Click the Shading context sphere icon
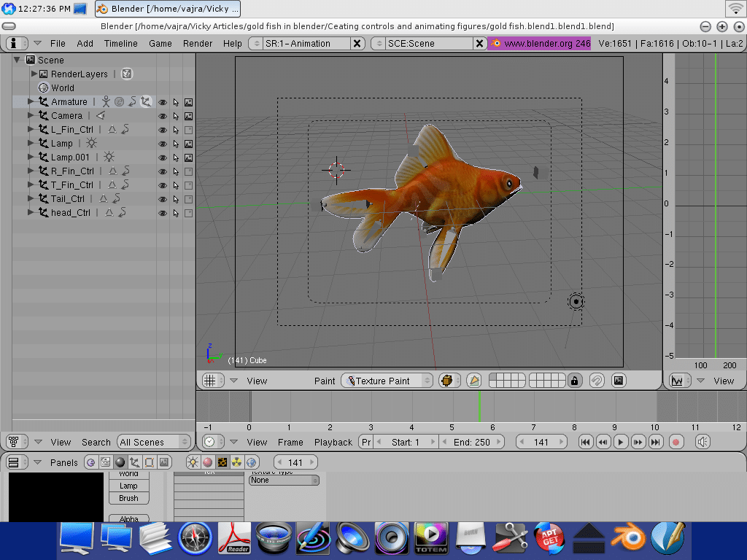Screen dimensions: 747x560 [x=120, y=462]
